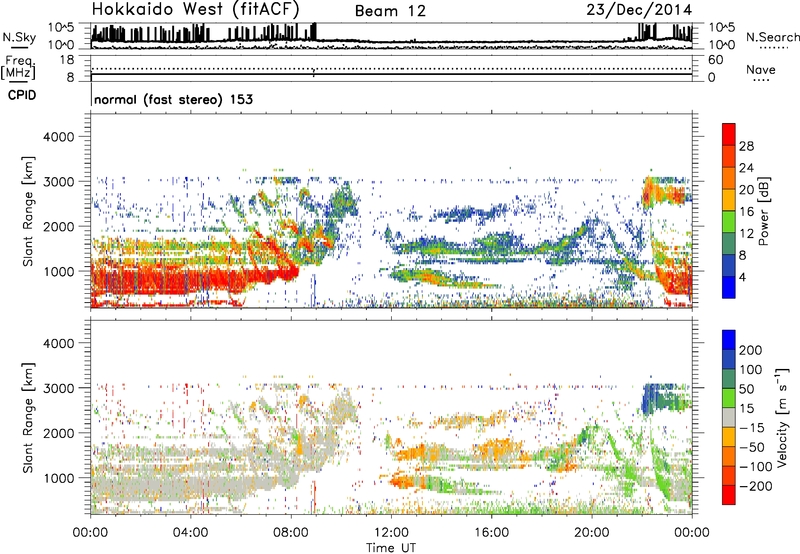Click the '60' tick on the Nave scale
800x554 pixels.
coord(715,60)
